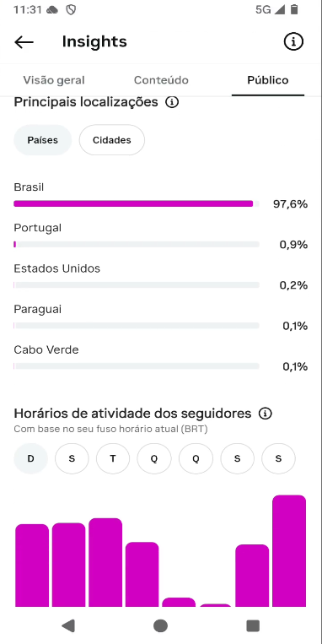Image resolution: width=322 pixels, height=644 pixels.
Task: Select the first Q (quarta) day chip
Action: click(x=154, y=459)
